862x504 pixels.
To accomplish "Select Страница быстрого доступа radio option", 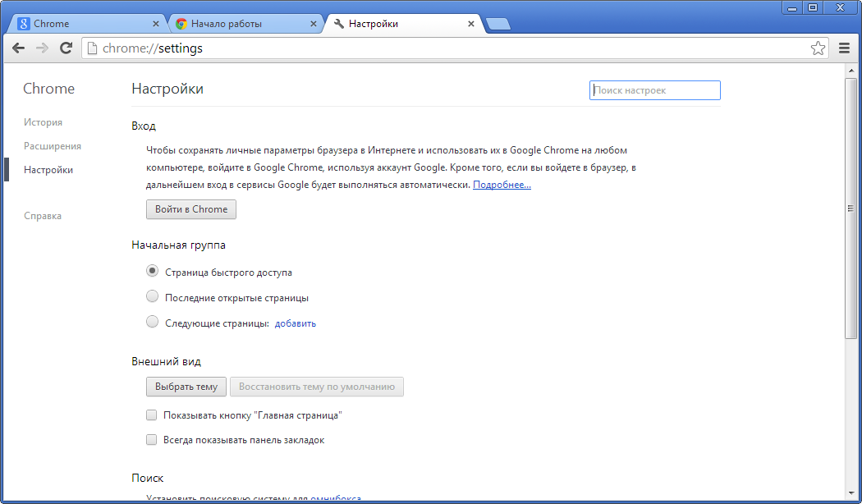I will pos(152,272).
